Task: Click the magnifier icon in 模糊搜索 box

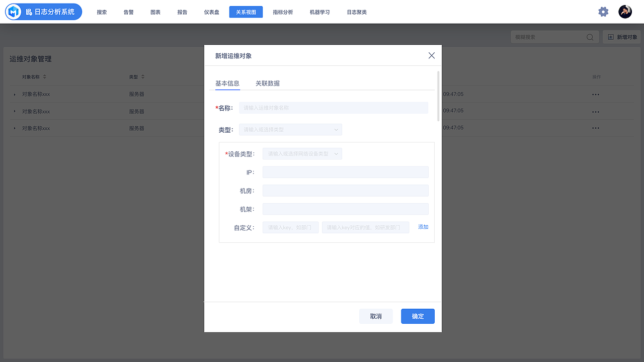Action: tap(589, 37)
